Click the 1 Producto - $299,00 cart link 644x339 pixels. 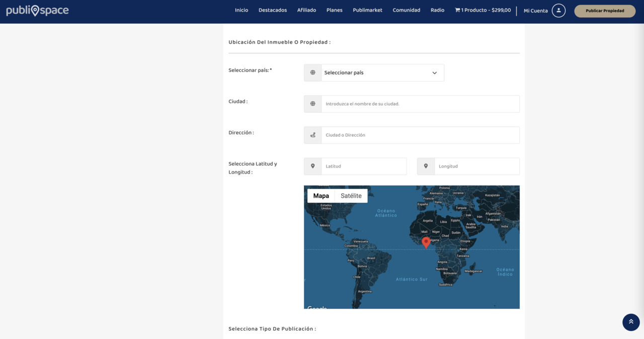[x=483, y=10]
